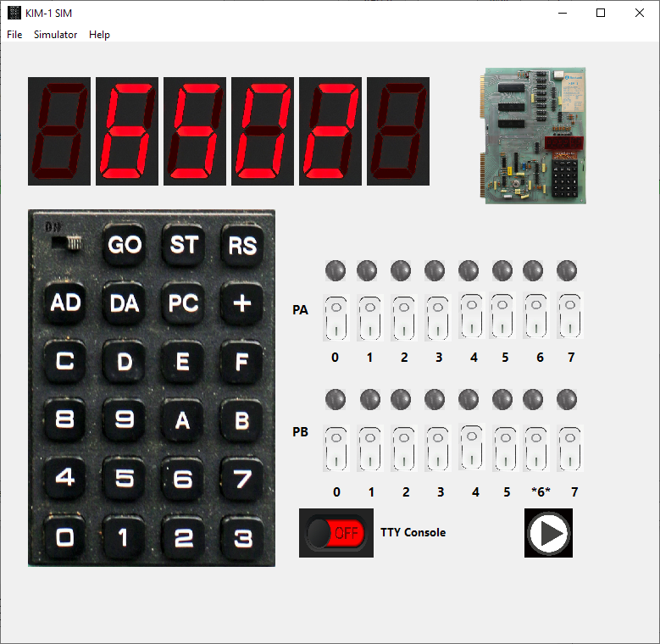
Task: Click hex key B
Action: (242, 419)
